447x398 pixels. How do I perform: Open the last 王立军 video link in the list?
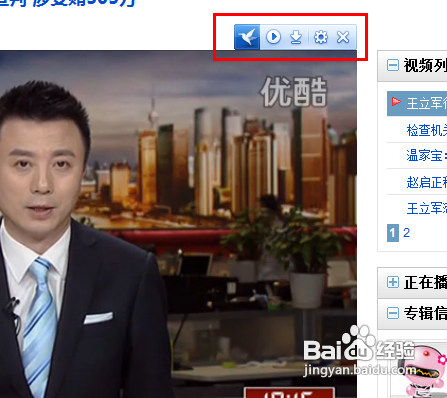427,208
